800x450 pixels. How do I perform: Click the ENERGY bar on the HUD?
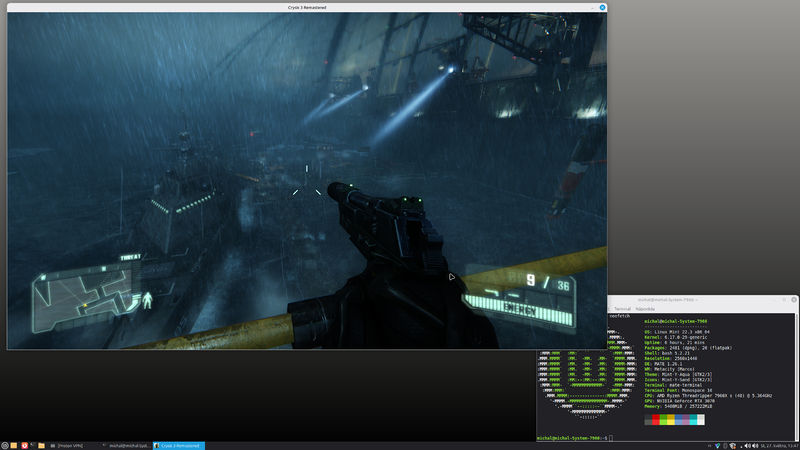pyautogui.click(x=518, y=309)
